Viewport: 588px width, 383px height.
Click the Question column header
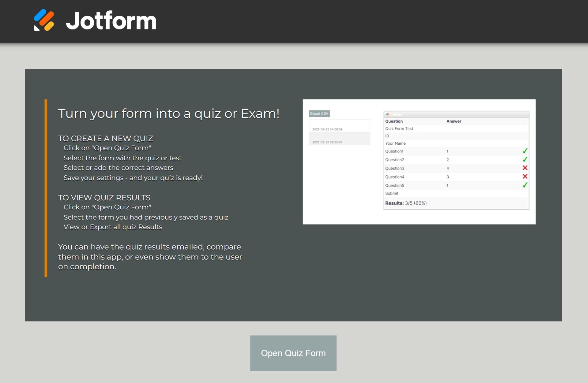coord(394,121)
